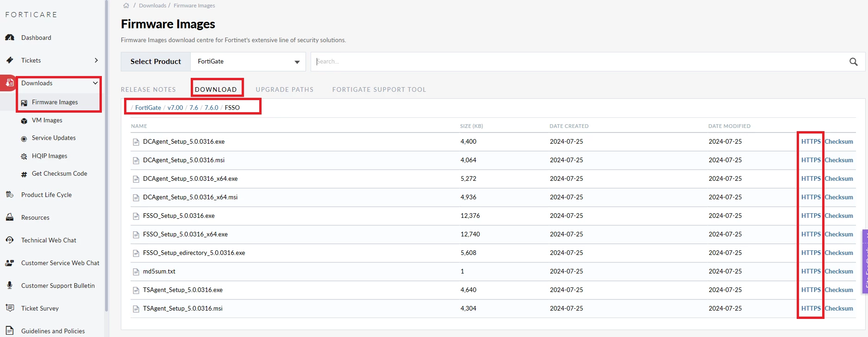Screen dimensions: 868x337
Task: Download DCAgent_Setup_5.0.0316.exe via HTTPS
Action: 811,141
